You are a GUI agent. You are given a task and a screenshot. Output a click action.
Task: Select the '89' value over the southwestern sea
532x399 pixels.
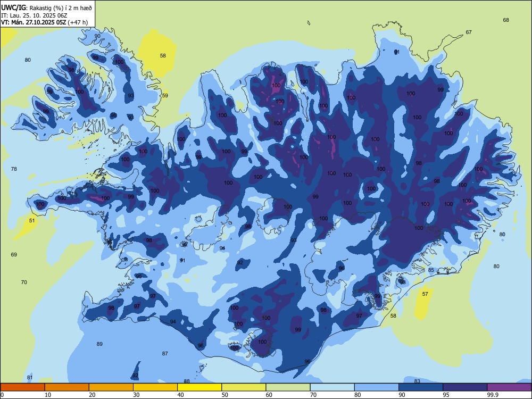(99, 344)
